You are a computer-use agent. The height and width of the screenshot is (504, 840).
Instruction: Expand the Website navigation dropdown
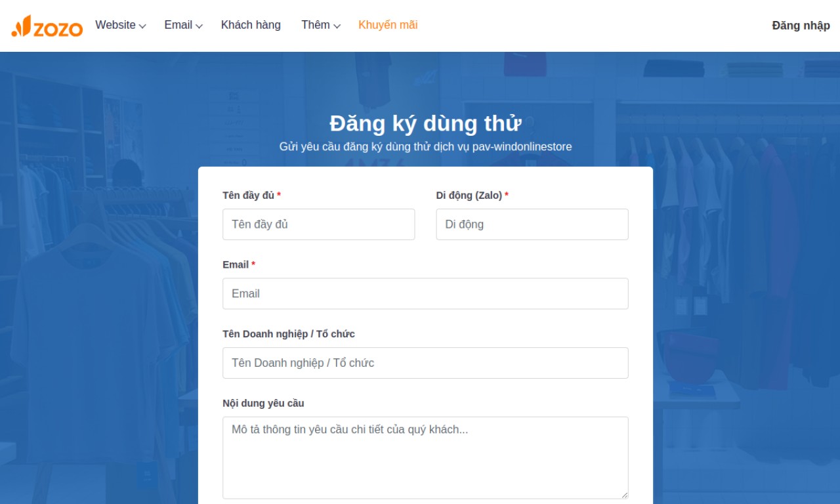pyautogui.click(x=120, y=25)
